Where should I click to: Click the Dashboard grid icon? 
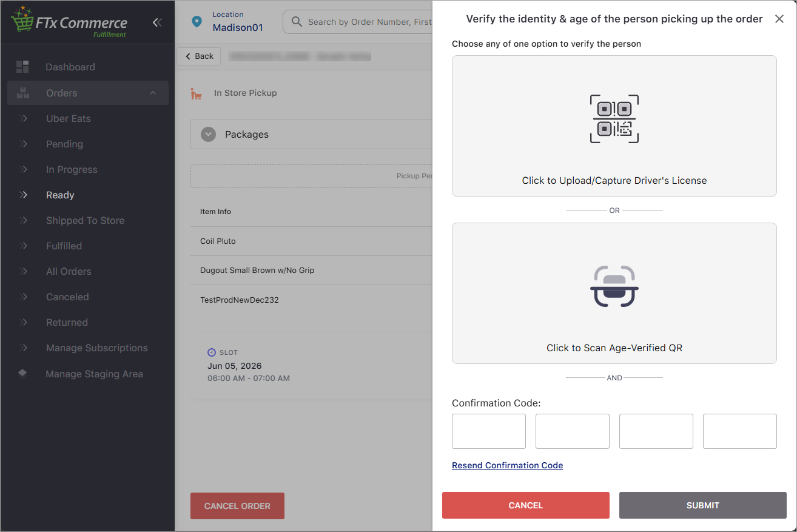[22, 67]
